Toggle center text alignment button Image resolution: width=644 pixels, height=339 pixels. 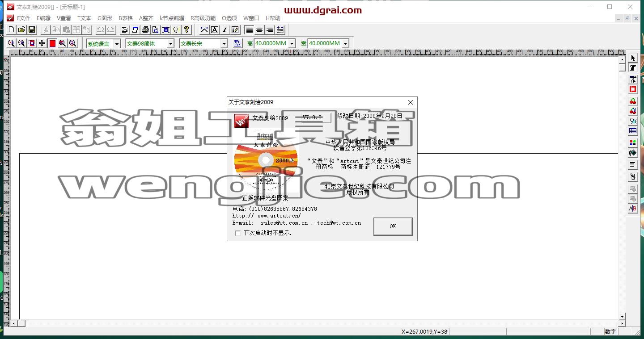click(259, 29)
